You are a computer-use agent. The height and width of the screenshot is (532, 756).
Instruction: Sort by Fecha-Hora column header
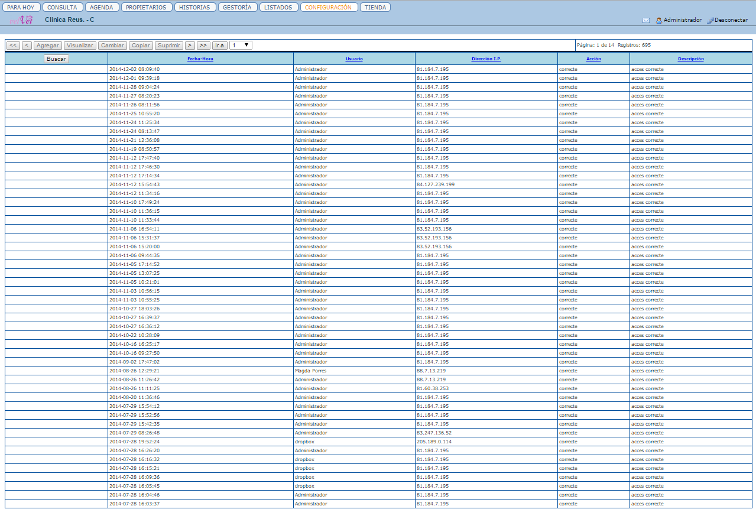[200, 59]
